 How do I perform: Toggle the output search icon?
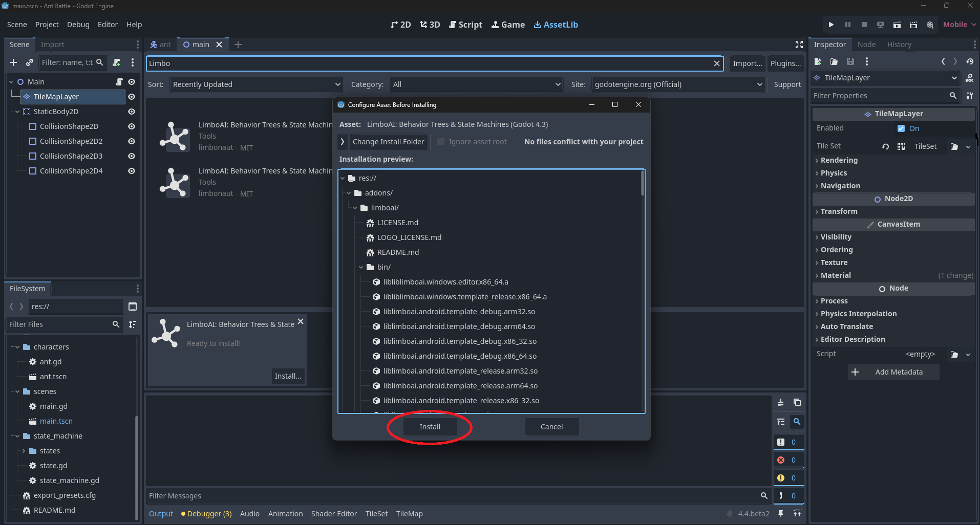click(x=797, y=422)
